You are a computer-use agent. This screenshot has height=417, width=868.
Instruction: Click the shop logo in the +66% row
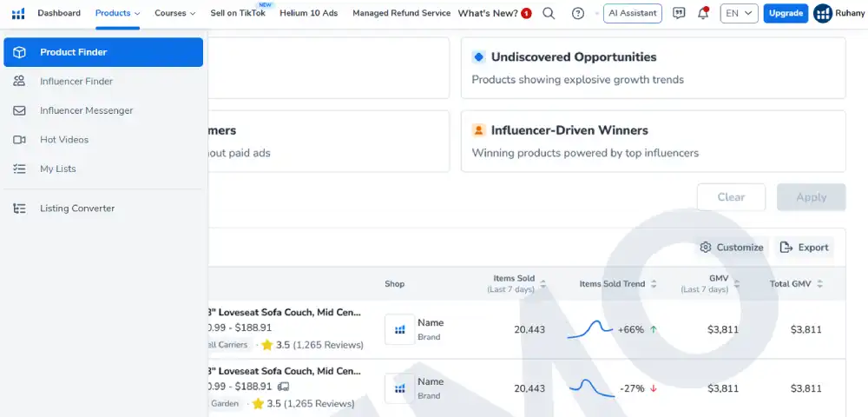coord(399,329)
